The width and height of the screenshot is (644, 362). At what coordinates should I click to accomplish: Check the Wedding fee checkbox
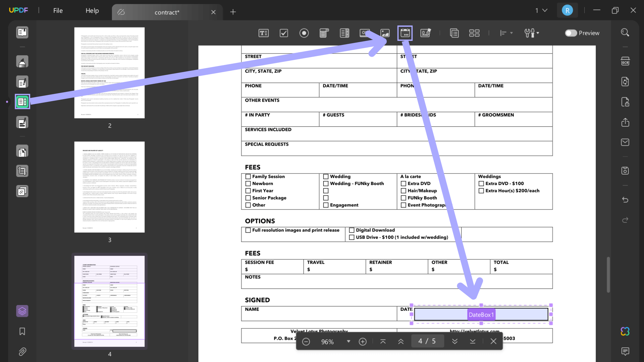tap(326, 176)
